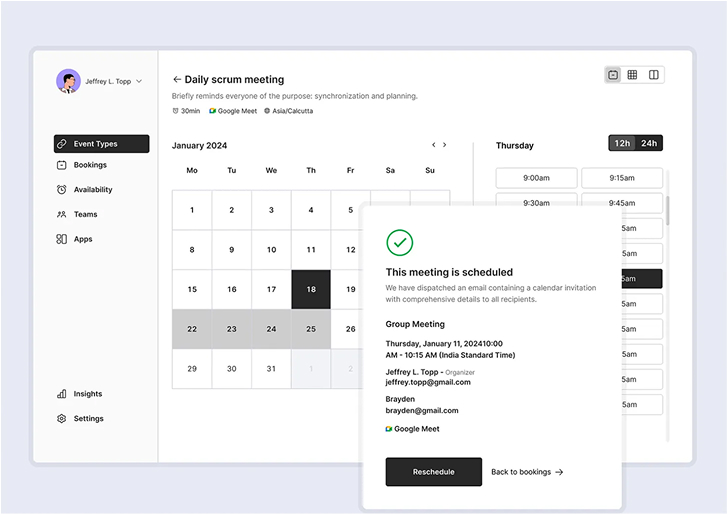Screen dimensions: 727x514
Task: Choose the 9:00am time slot
Action: point(536,178)
